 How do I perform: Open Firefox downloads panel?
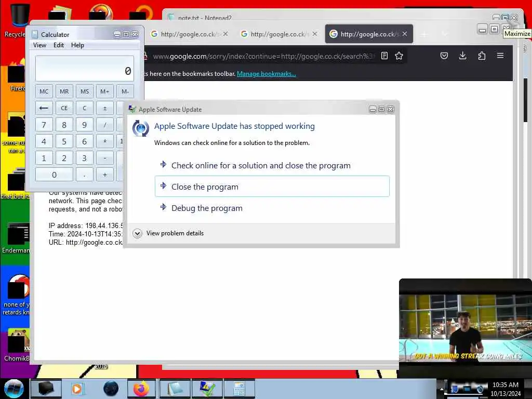[x=462, y=56]
